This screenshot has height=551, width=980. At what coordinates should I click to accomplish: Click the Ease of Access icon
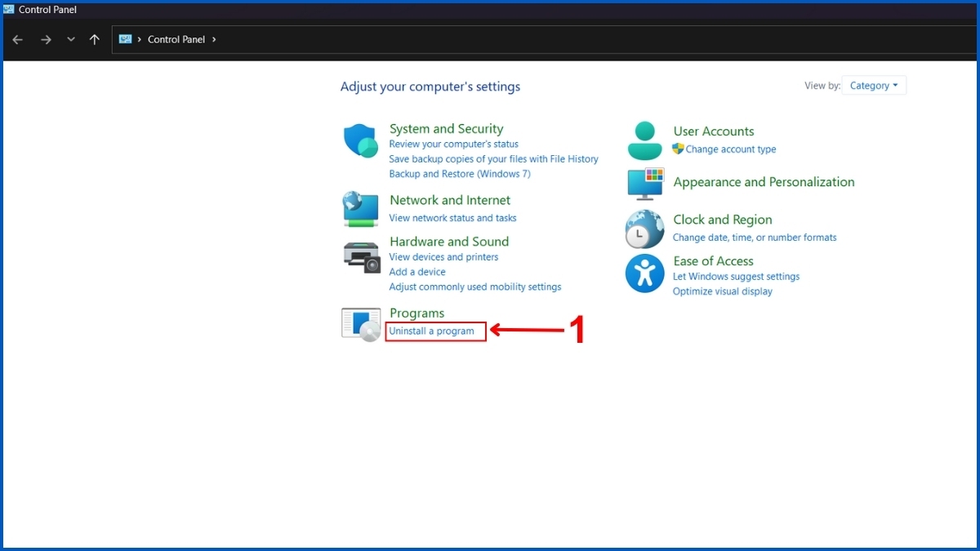pos(644,273)
